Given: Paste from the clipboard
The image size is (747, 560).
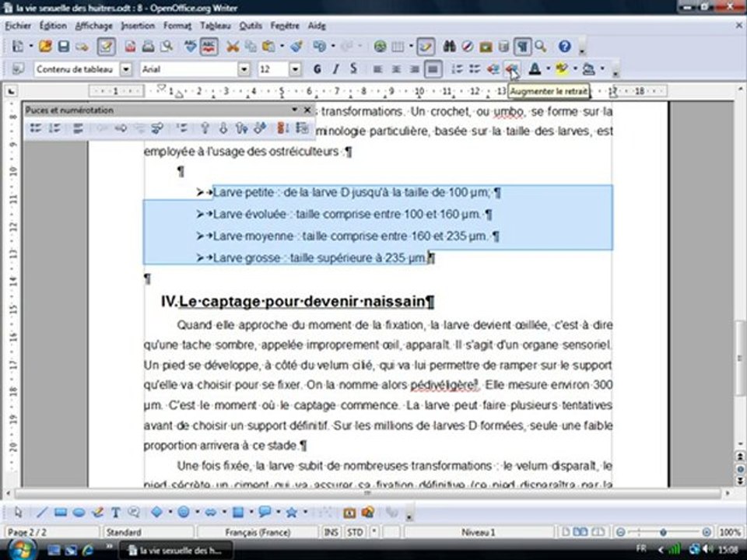Looking at the screenshot, I should coord(268,46).
